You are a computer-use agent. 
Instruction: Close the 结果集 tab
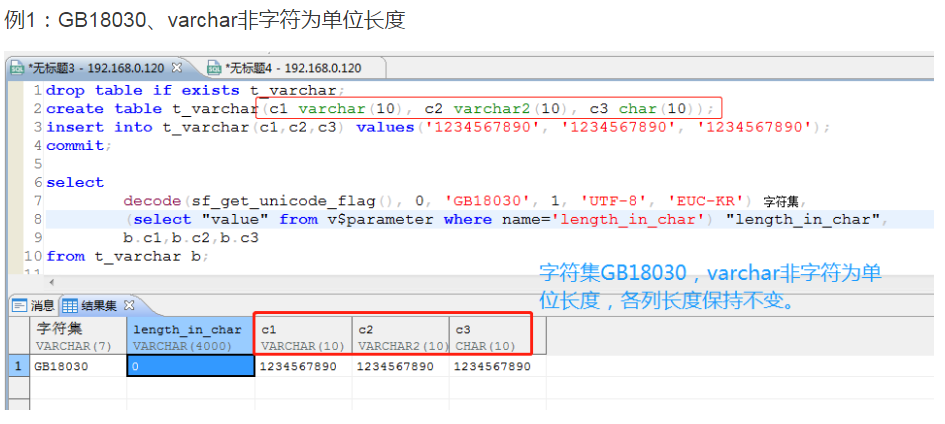128,305
